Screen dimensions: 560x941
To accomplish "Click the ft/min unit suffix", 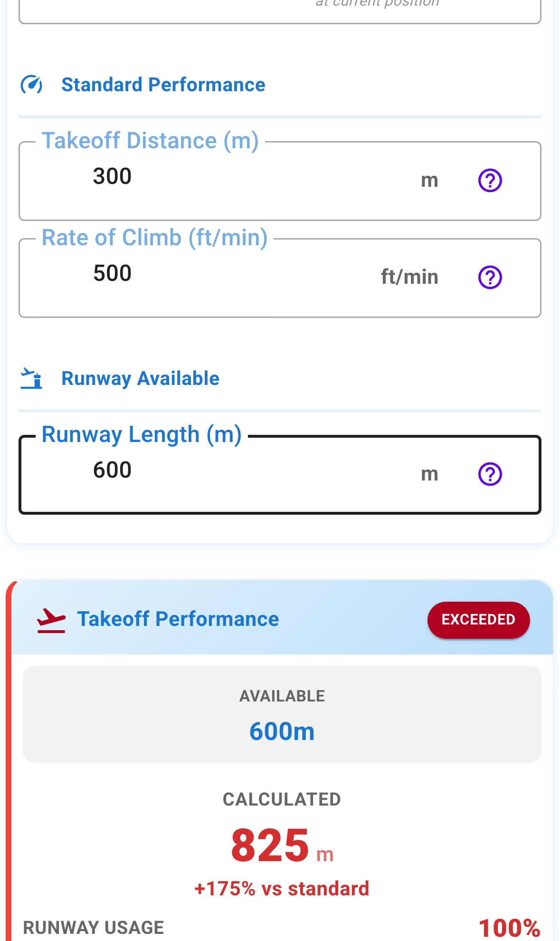I will point(409,277).
